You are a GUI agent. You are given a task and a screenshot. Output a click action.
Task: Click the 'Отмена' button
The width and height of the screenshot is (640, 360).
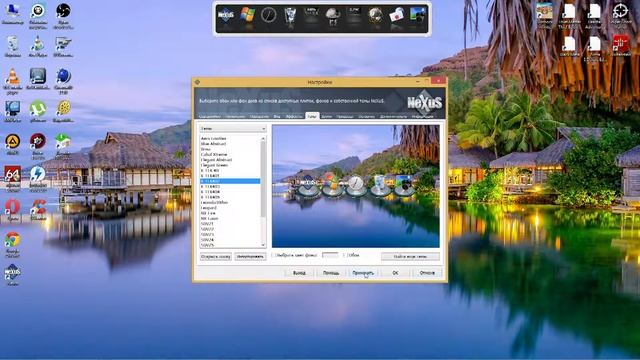click(427, 273)
